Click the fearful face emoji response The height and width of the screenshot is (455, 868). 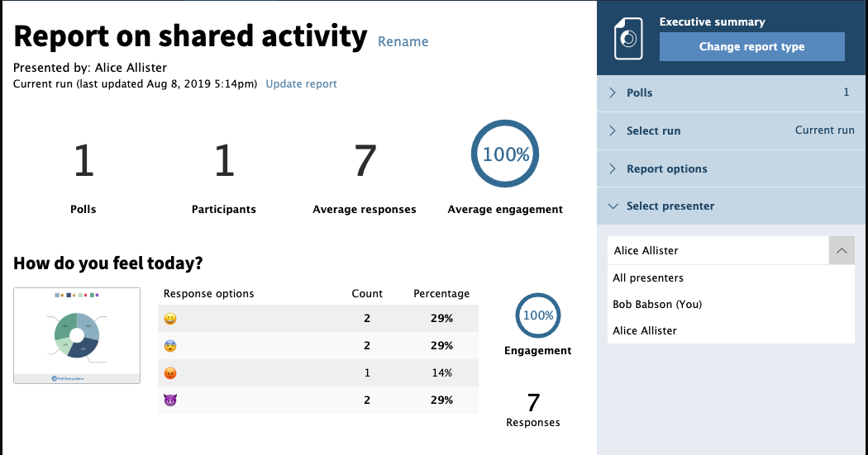click(x=170, y=346)
